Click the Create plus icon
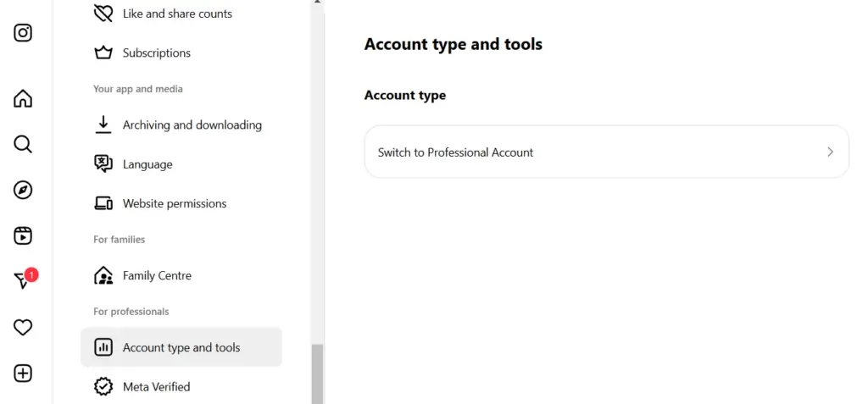868x404 pixels. (23, 374)
